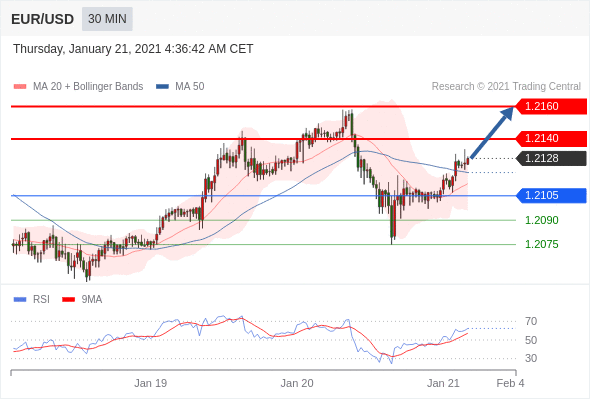Click the 9MA legend label

[x=92, y=300]
